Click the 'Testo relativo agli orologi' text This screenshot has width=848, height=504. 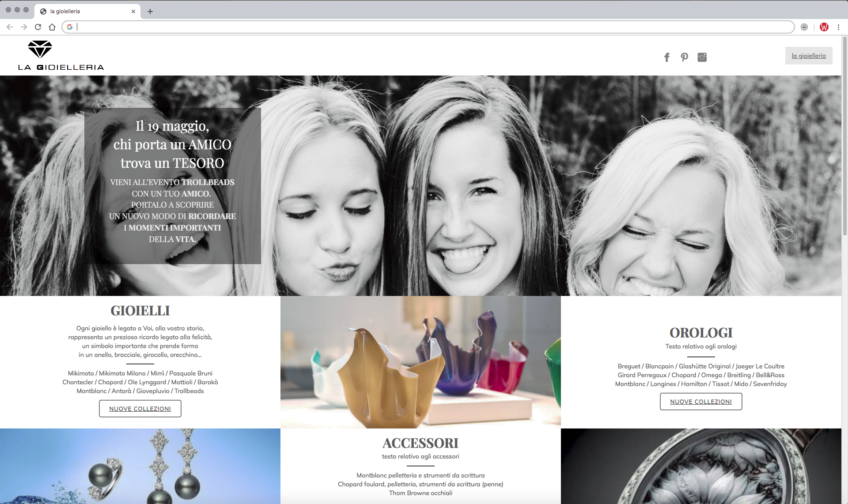pos(701,346)
